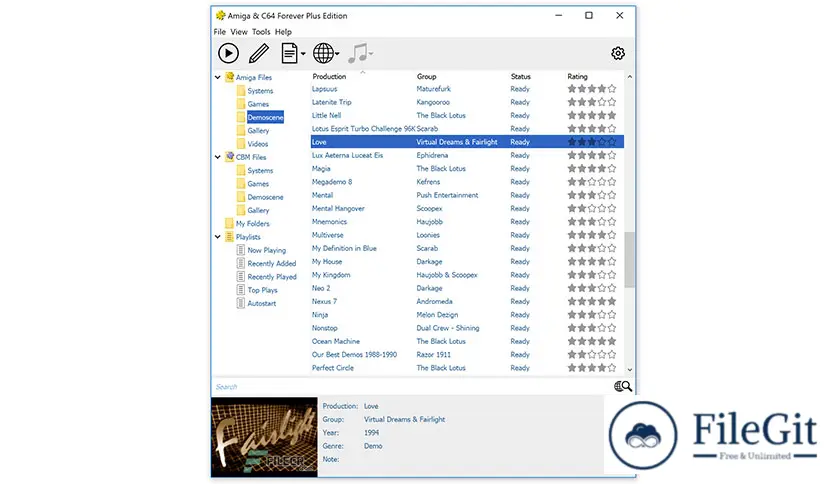
Task: Select My Definition in Blue row
Action: click(x=467, y=248)
